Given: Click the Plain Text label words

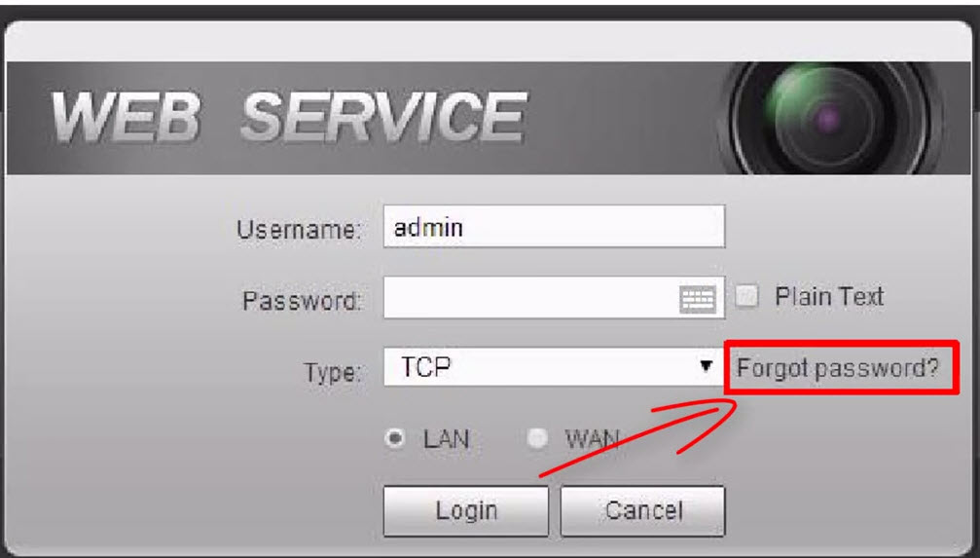Looking at the screenshot, I should click(829, 296).
